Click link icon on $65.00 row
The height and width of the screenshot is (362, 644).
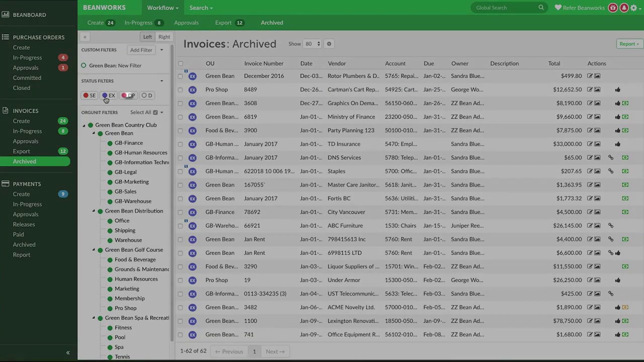tap(611, 157)
